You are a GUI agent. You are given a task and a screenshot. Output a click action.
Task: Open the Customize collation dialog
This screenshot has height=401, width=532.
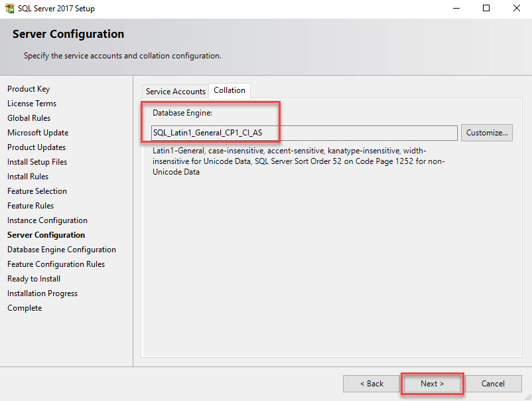(486, 133)
